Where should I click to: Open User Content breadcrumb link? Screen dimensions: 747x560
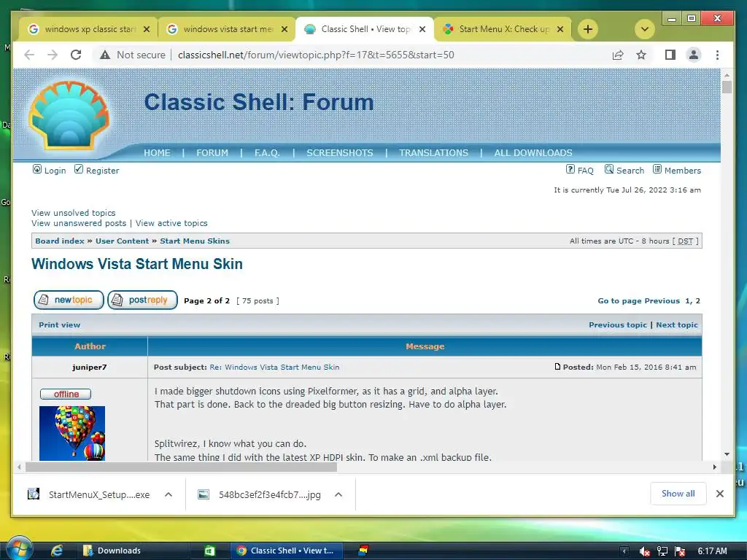pos(122,241)
